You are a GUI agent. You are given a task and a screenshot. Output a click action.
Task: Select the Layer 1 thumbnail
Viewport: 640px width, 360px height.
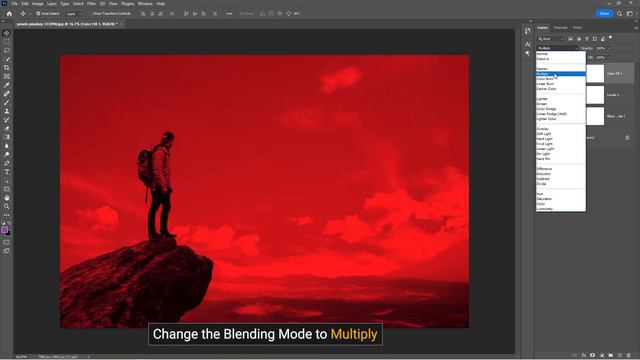tap(595, 95)
